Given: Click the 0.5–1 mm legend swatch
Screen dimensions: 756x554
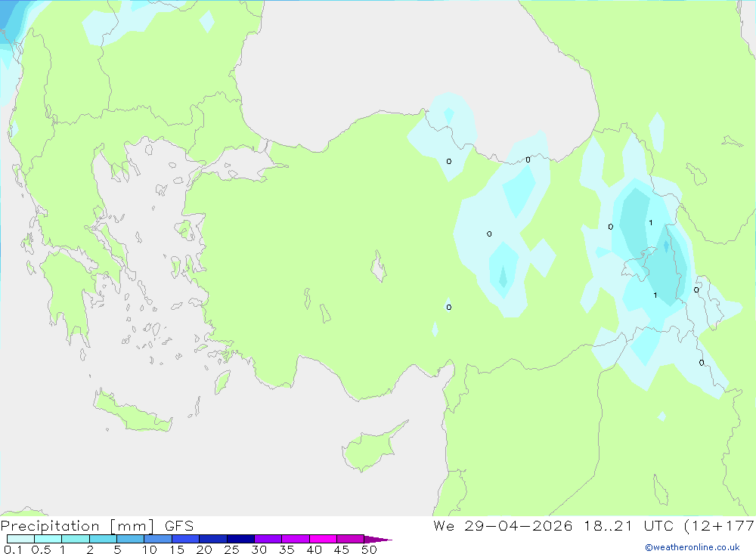Looking at the screenshot, I should click(x=48, y=539).
